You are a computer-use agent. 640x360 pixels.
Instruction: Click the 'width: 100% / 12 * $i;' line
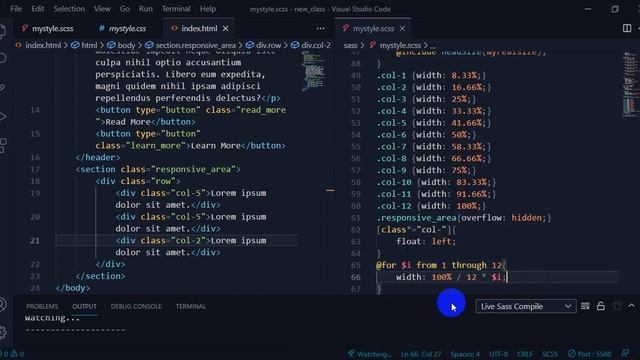(451, 277)
